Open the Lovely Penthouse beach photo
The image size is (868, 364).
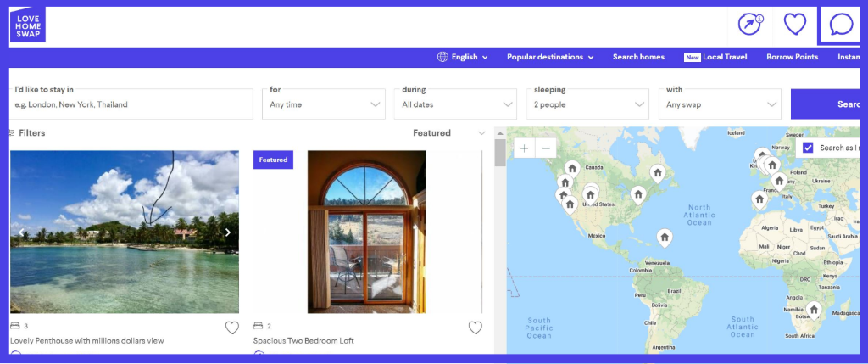(125, 232)
